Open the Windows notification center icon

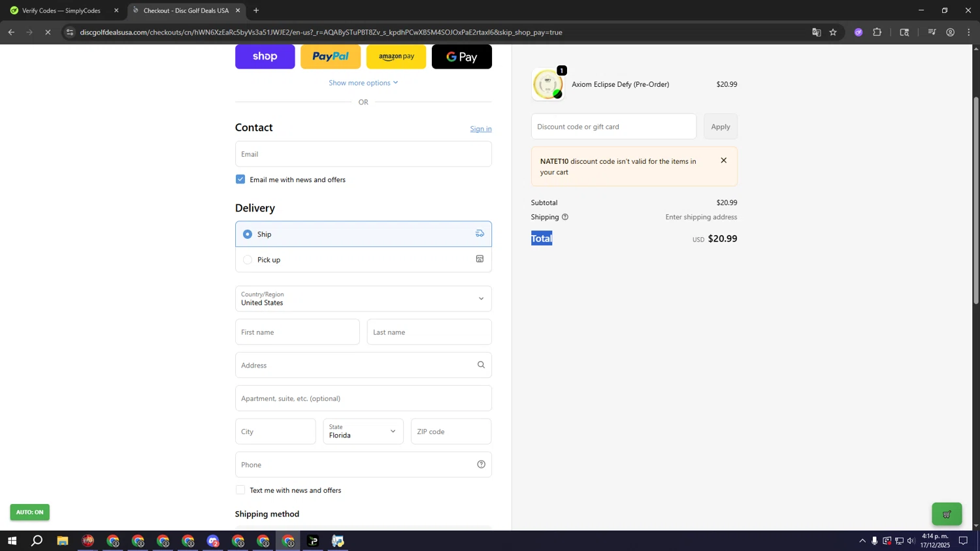click(963, 541)
